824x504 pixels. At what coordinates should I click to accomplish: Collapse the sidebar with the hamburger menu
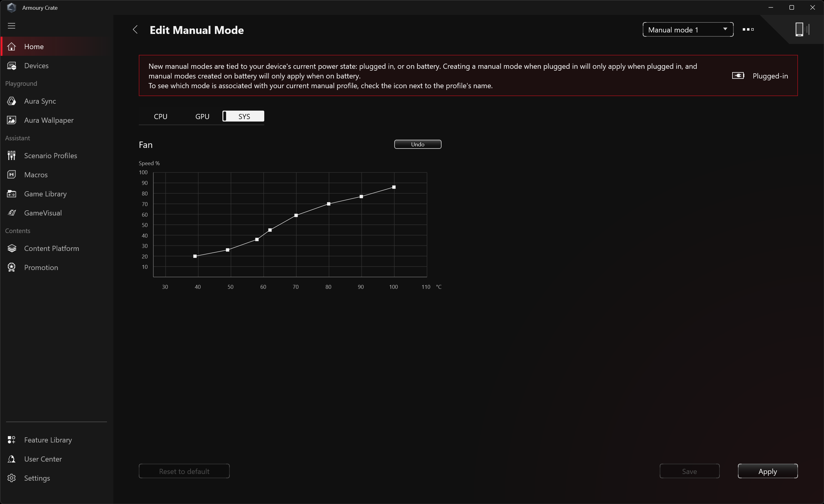click(x=12, y=26)
